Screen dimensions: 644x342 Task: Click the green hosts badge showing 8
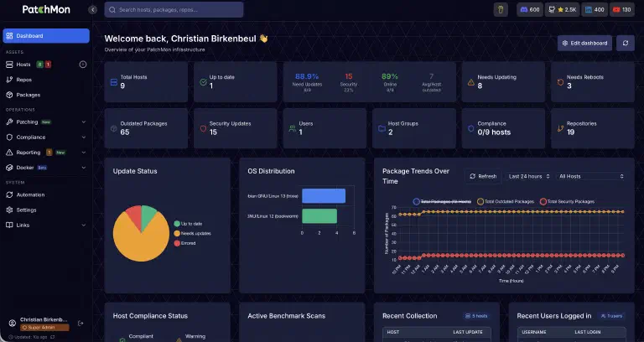coord(39,65)
